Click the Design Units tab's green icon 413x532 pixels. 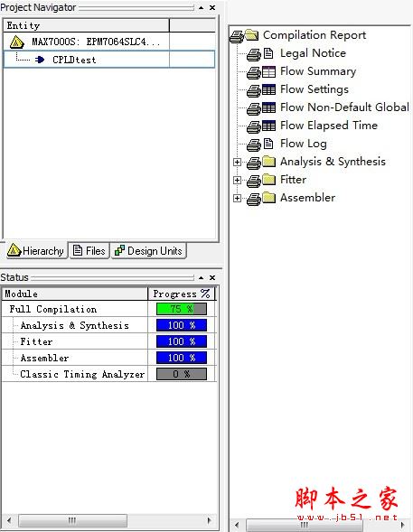[119, 250]
